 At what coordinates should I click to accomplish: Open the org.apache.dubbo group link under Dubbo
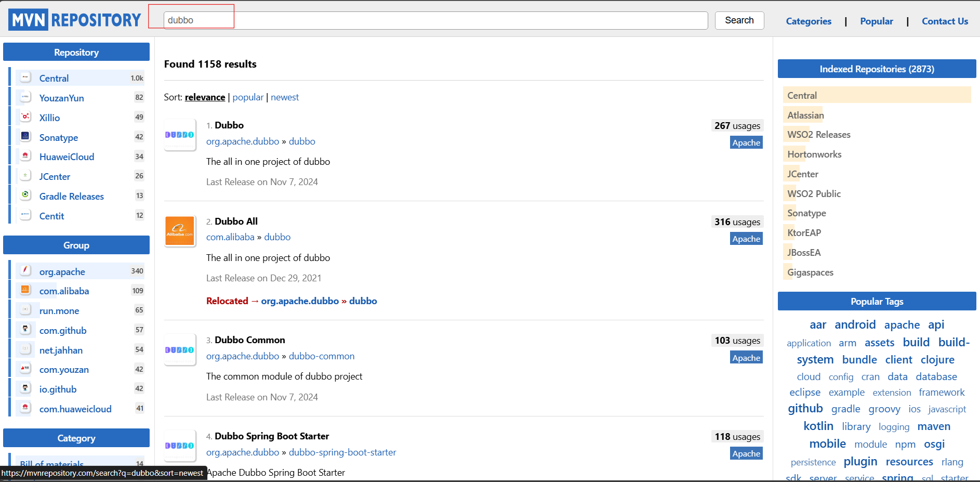tap(243, 141)
